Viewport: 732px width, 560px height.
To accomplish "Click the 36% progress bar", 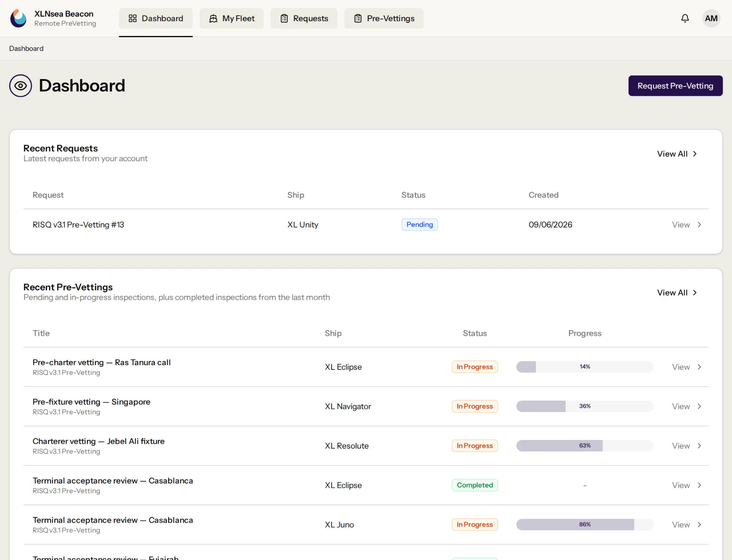I will pos(585,406).
